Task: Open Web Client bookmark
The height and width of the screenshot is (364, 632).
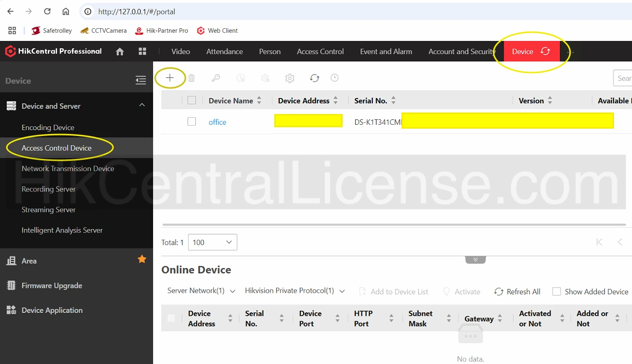Action: point(217,30)
